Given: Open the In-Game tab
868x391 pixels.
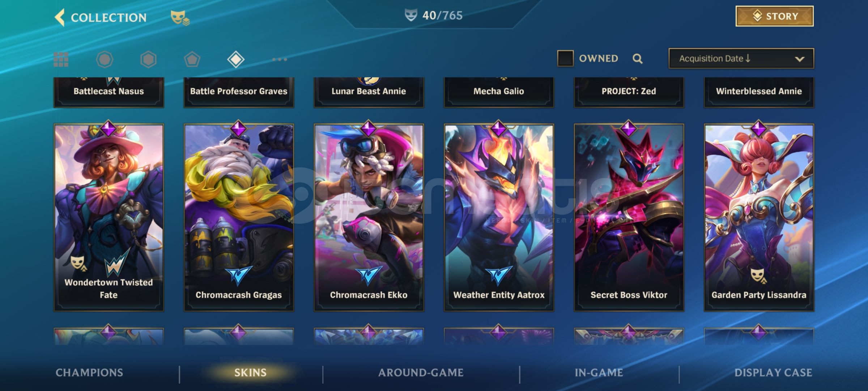Looking at the screenshot, I should [599, 373].
